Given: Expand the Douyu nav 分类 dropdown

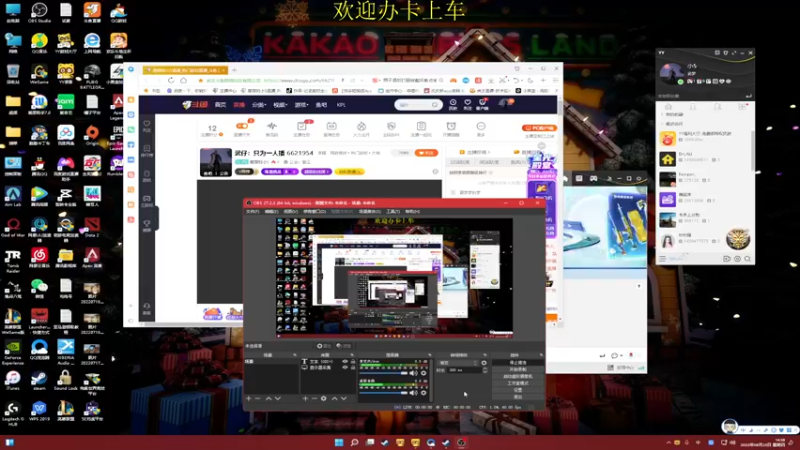Looking at the screenshot, I should pos(259,105).
